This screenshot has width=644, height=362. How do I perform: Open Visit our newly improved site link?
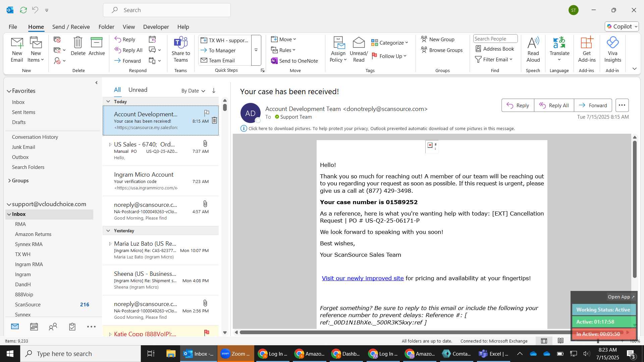[x=363, y=278]
